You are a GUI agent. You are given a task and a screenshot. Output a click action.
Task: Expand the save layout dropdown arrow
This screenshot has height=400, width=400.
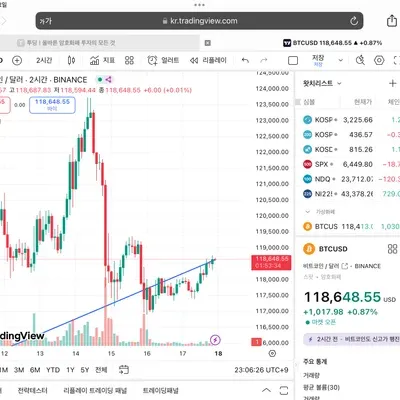click(x=340, y=60)
